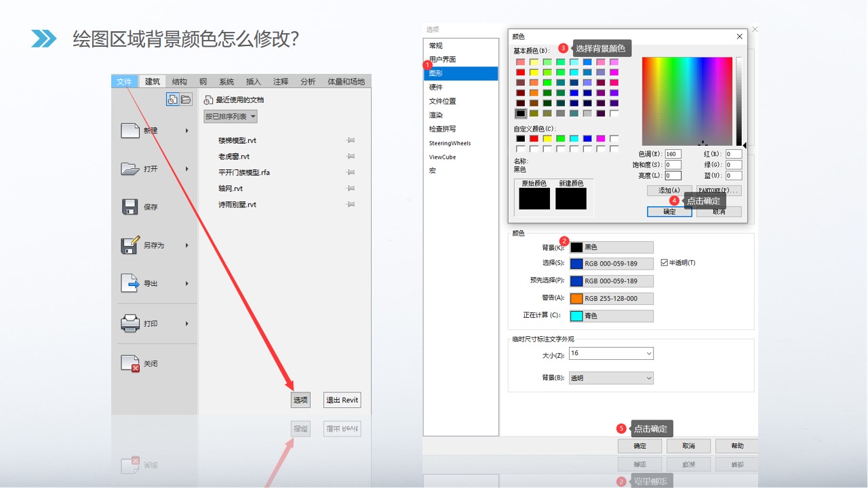Pin 轴网.rvt in recent documents
This screenshot has width=868, height=488.
click(351, 188)
